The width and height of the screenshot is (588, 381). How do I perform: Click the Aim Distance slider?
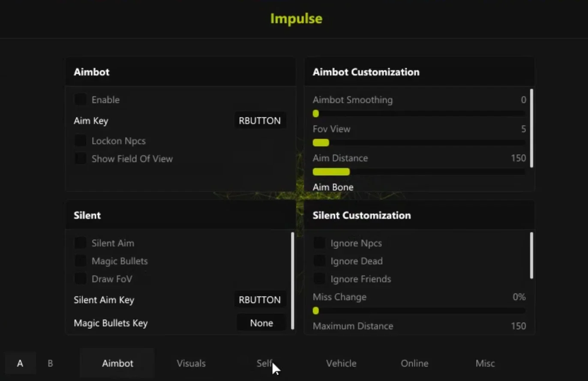(419, 172)
